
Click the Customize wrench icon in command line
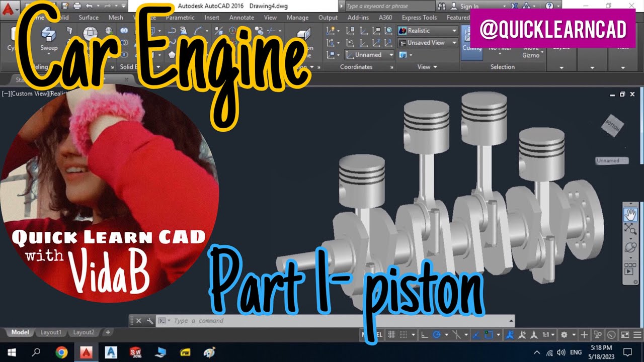click(x=150, y=321)
